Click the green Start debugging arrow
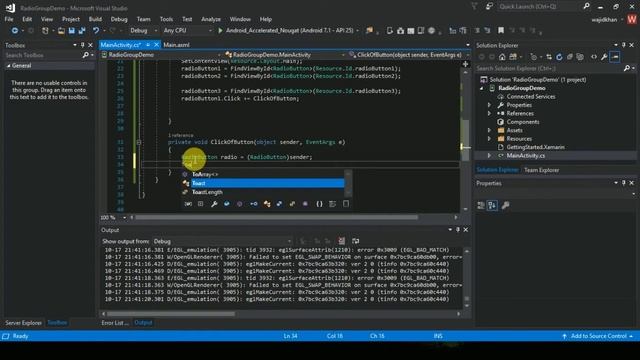The height and width of the screenshot is (360, 640). [x=220, y=30]
